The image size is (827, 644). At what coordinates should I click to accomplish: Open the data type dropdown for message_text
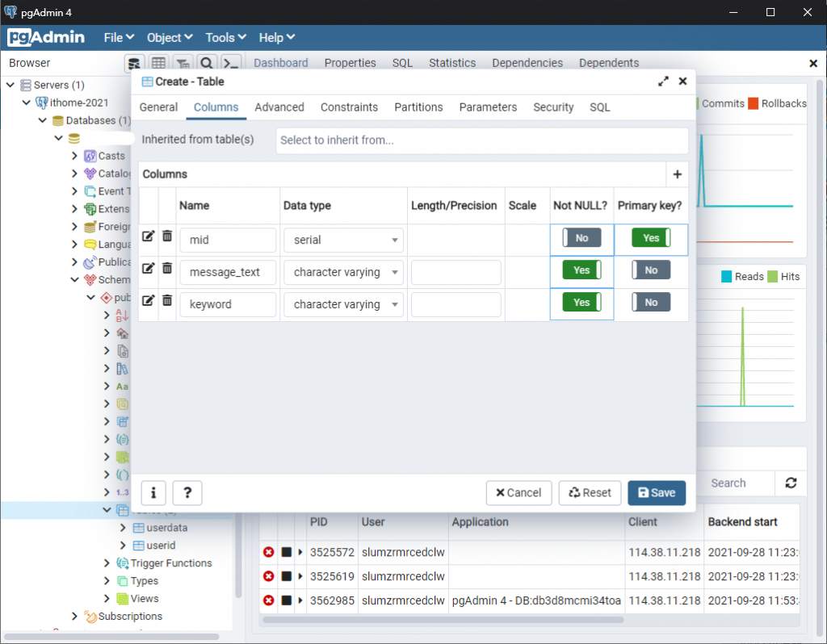coord(343,272)
